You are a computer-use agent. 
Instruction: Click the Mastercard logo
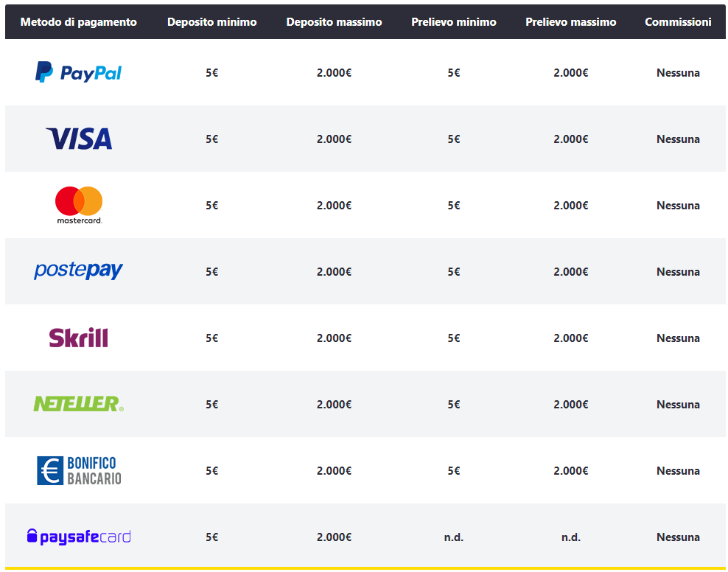click(79, 205)
